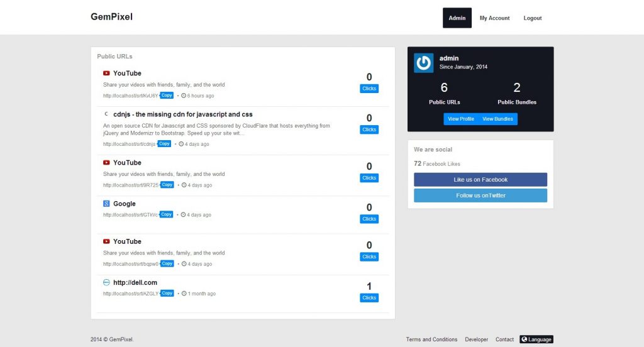View Clicks stats for the dell.com link
This screenshot has height=347, width=644.
coord(369,298)
